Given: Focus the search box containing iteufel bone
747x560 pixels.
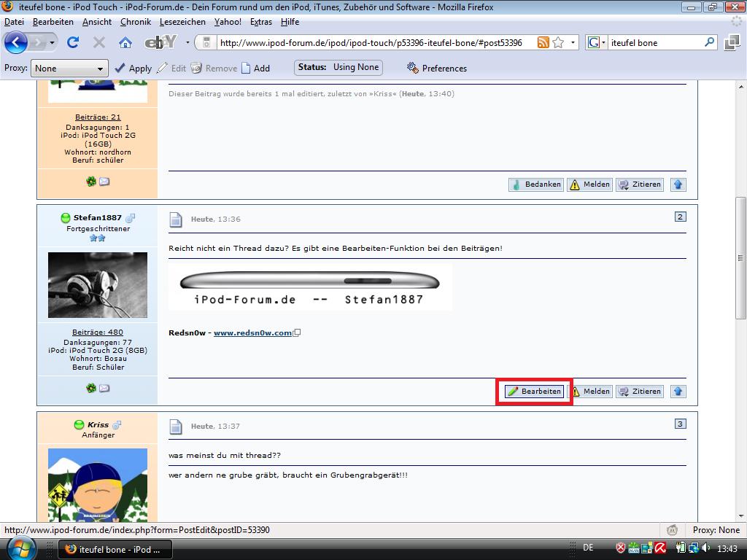Looking at the screenshot, I should (656, 42).
